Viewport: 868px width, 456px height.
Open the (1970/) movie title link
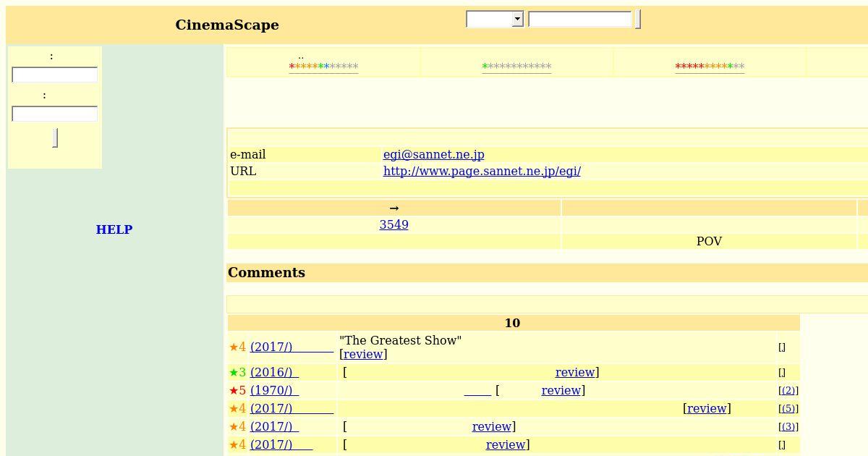pyautogui.click(x=274, y=390)
